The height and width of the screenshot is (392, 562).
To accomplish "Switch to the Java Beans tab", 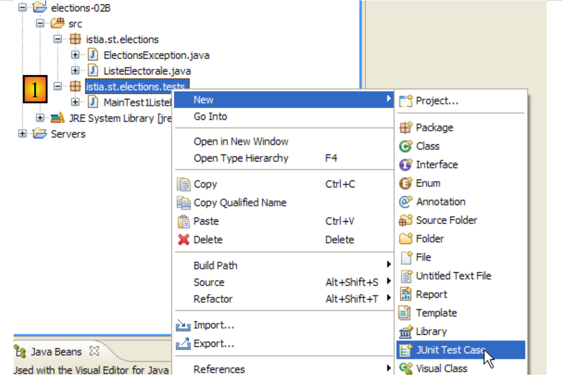I will coord(56,352).
